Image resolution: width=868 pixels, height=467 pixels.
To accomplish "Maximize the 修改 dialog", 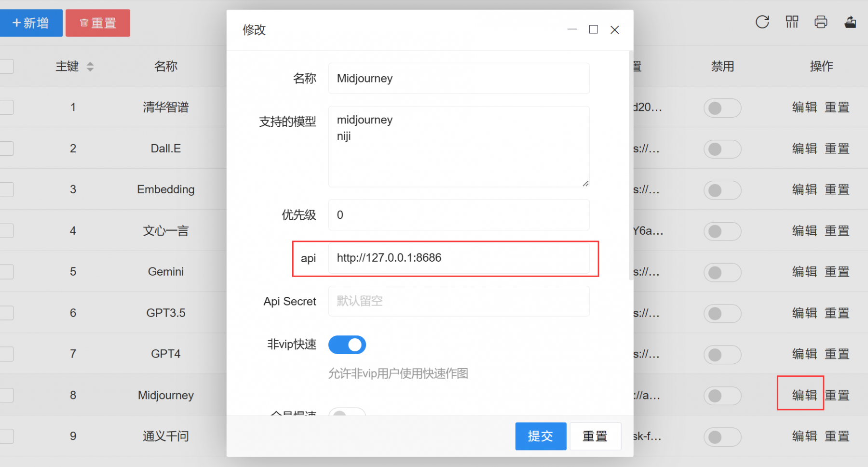I will (x=594, y=29).
